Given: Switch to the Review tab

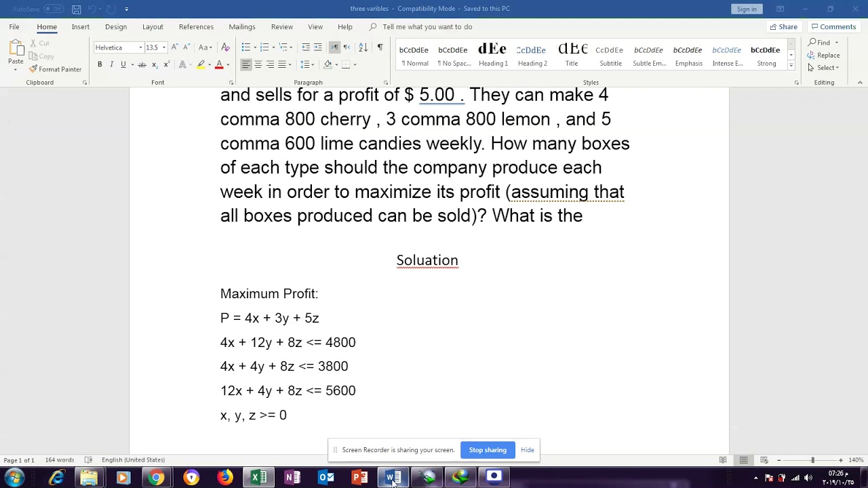Looking at the screenshot, I should pos(282,26).
